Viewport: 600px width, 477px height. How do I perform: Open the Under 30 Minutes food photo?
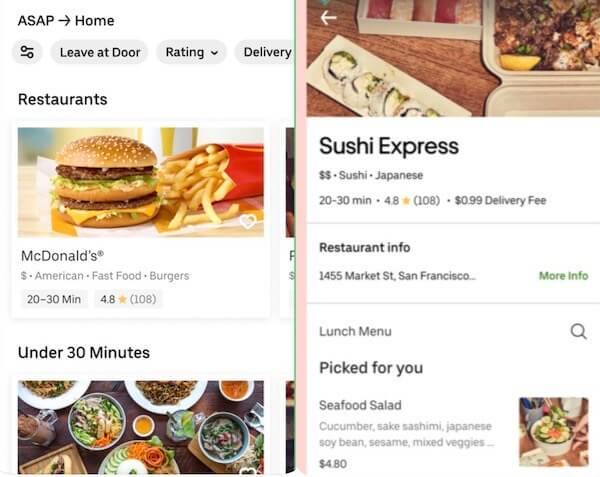[x=141, y=427]
